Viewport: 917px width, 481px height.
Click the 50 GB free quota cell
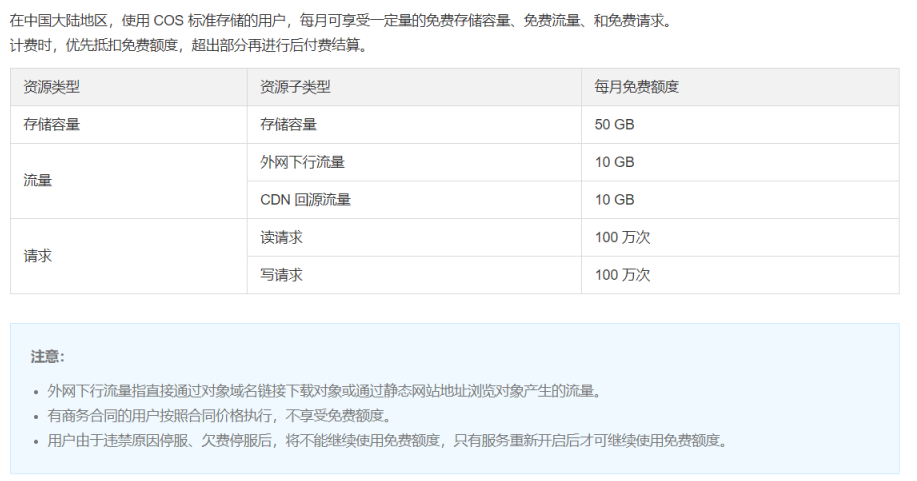[x=614, y=125]
